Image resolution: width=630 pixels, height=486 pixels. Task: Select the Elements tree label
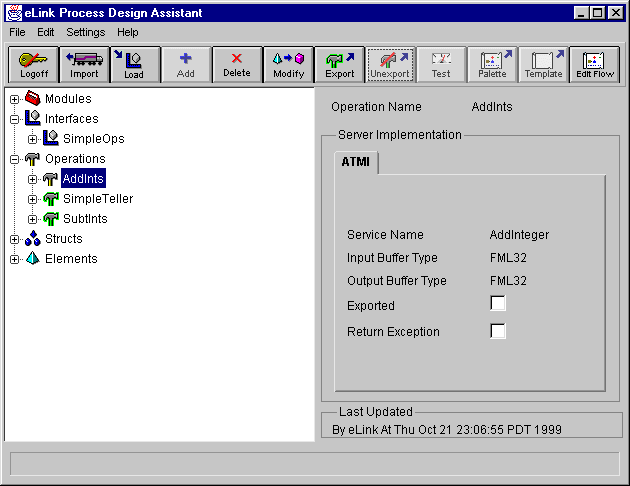coord(71,259)
